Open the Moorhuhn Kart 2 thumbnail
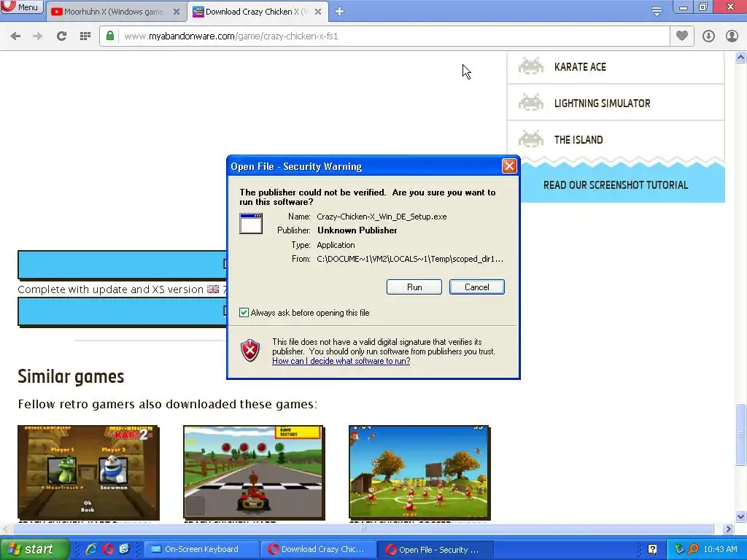The image size is (747, 560). pos(88,472)
